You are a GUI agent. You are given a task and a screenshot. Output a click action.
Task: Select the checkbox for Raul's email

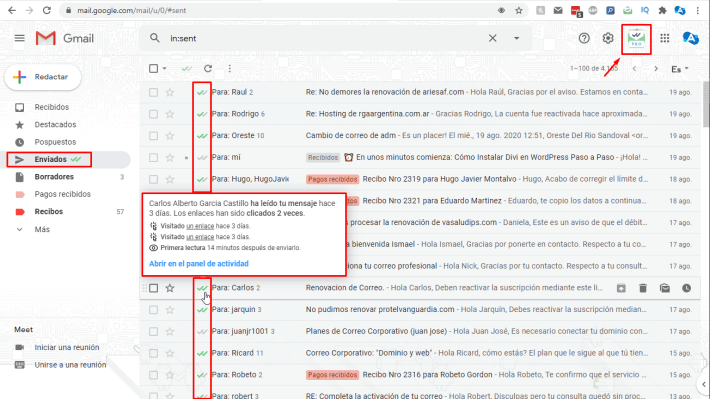click(154, 92)
